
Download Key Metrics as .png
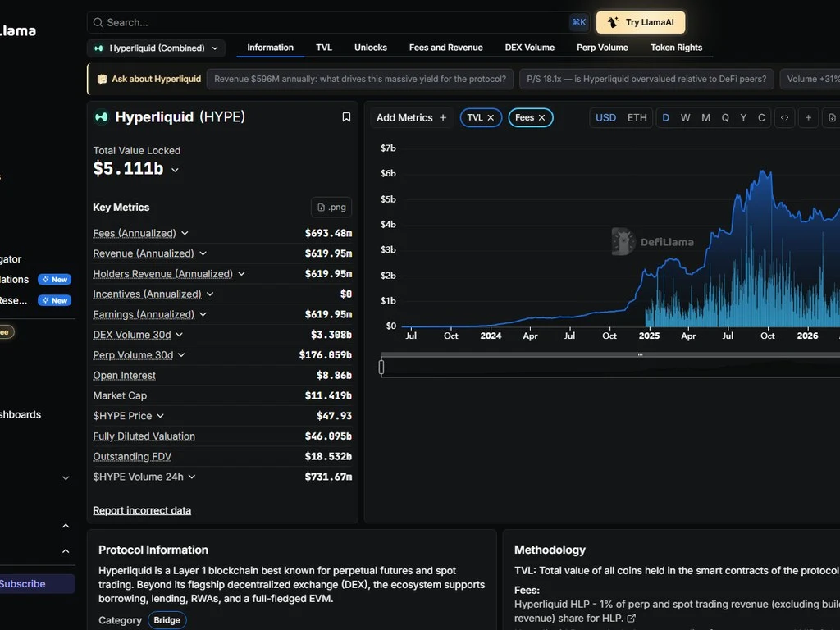click(x=331, y=207)
